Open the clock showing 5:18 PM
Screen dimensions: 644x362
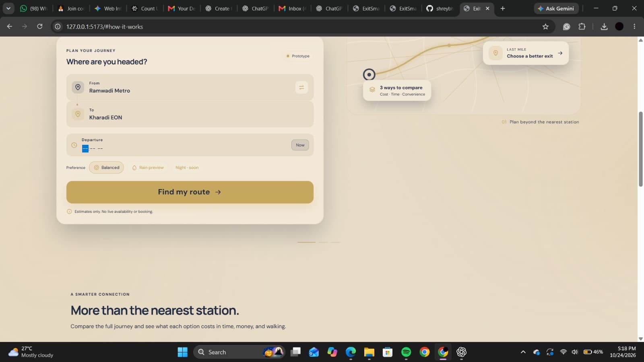(x=623, y=352)
